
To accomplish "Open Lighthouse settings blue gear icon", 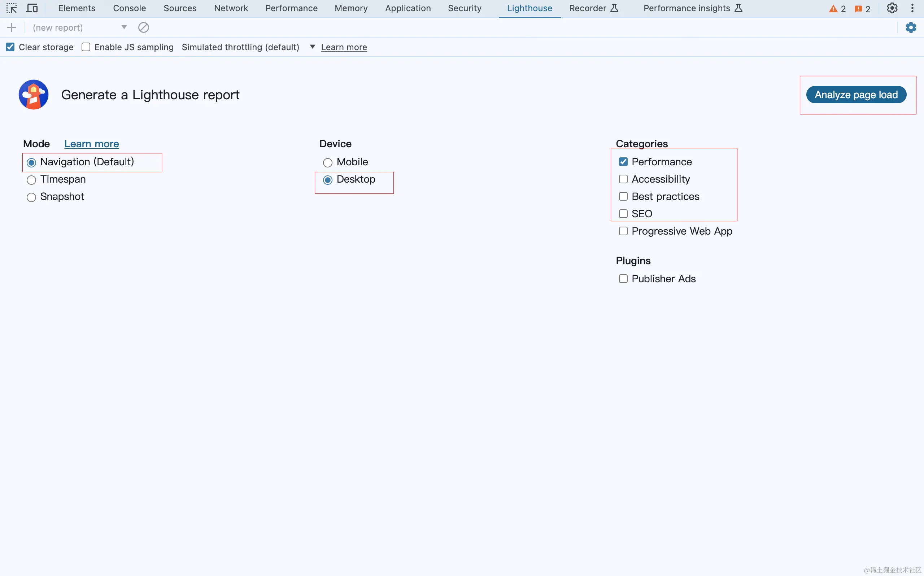I will (x=911, y=27).
